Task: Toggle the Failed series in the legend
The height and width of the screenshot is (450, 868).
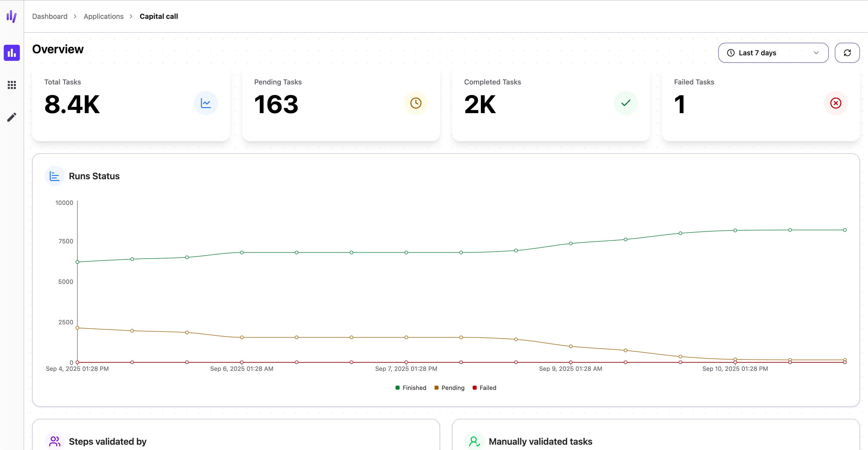Action: [484, 388]
